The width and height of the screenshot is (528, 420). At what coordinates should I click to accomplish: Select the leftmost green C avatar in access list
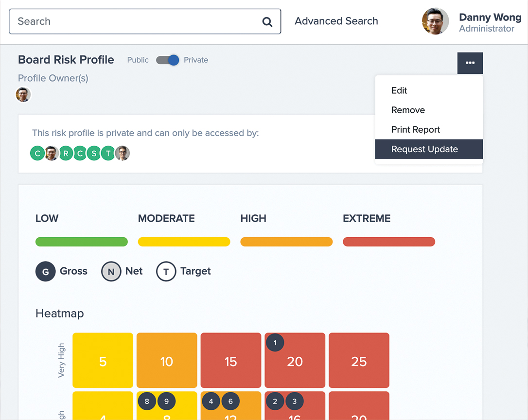pos(37,154)
